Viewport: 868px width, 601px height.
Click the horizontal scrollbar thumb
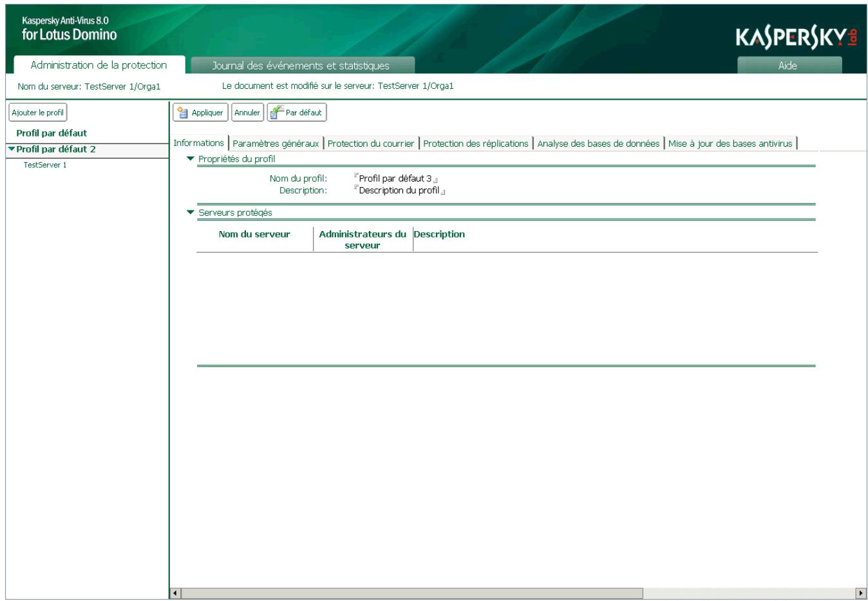(x=413, y=593)
